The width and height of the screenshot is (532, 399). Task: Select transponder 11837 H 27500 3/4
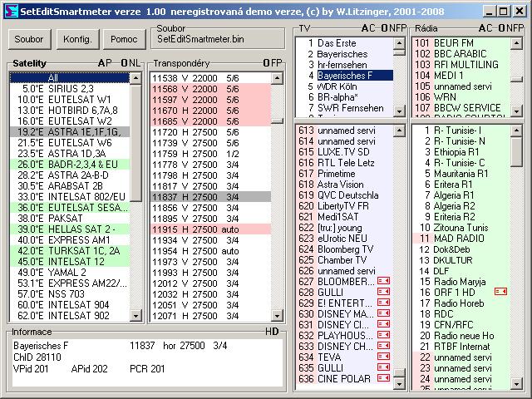click(210, 197)
